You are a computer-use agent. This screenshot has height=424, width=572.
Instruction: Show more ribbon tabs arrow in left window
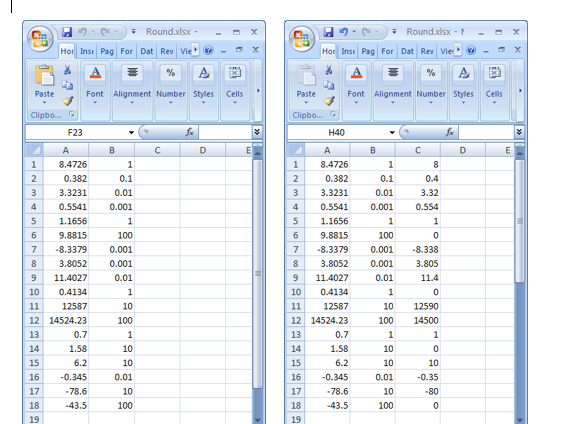[196, 49]
